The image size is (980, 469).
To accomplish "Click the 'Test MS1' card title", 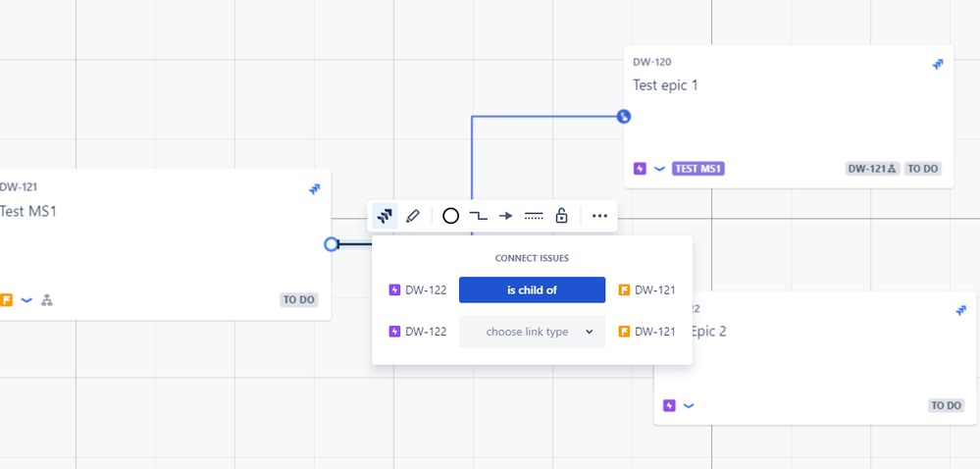I will [x=28, y=211].
